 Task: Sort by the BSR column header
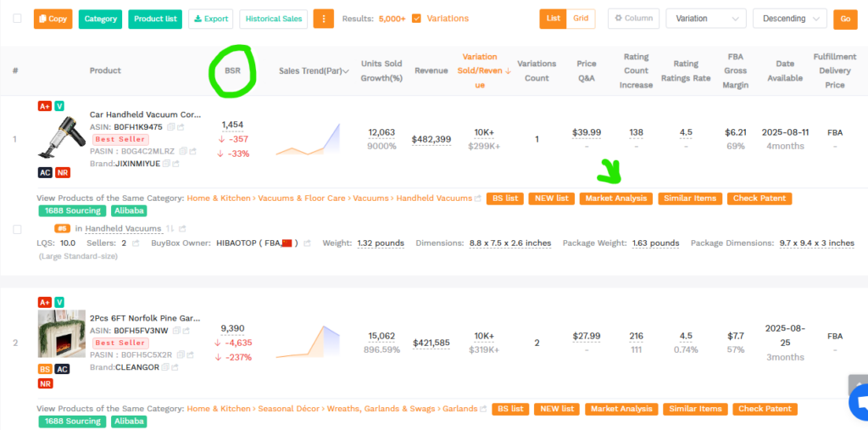click(232, 71)
